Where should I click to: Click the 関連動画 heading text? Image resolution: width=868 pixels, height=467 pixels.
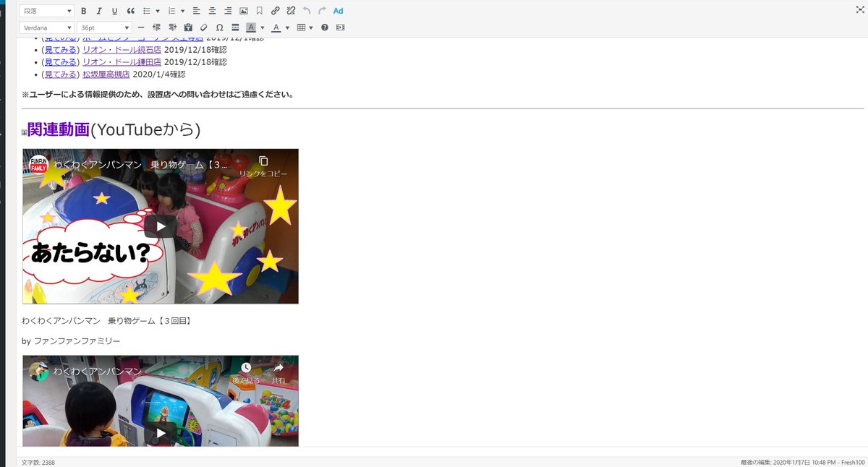[59, 129]
